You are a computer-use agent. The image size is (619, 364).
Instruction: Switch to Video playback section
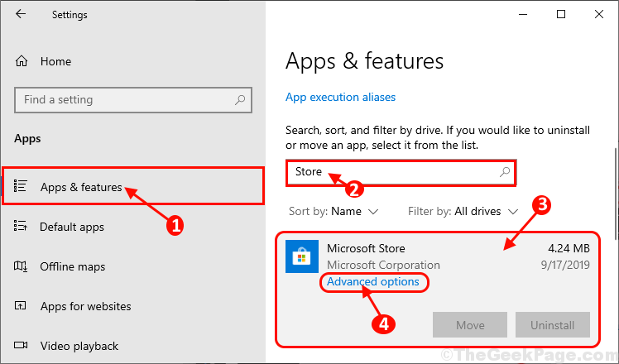[79, 346]
